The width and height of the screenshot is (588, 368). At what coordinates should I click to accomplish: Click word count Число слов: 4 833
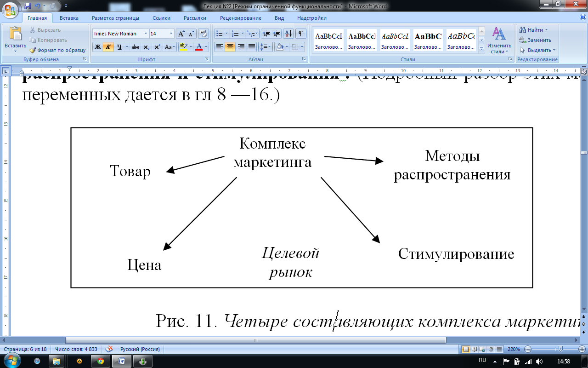(x=76, y=349)
